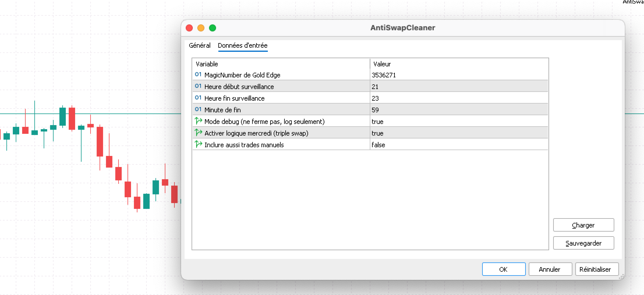Click the boolean icon beside Activer logique mercredi
Screen dimensions: 644x295
click(199, 133)
